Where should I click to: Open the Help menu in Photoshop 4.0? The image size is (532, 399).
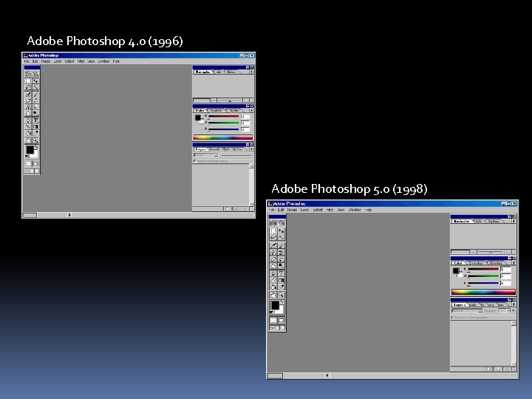coord(116,61)
